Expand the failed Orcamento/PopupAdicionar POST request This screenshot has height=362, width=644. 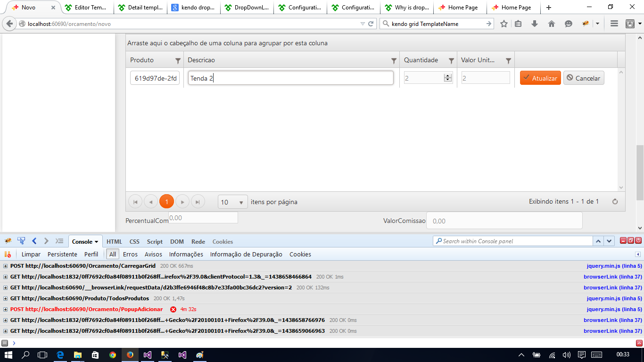pos(6,309)
